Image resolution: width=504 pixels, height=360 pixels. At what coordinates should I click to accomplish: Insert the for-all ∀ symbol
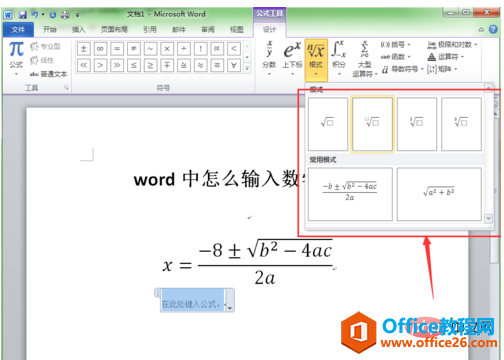[x=234, y=65]
